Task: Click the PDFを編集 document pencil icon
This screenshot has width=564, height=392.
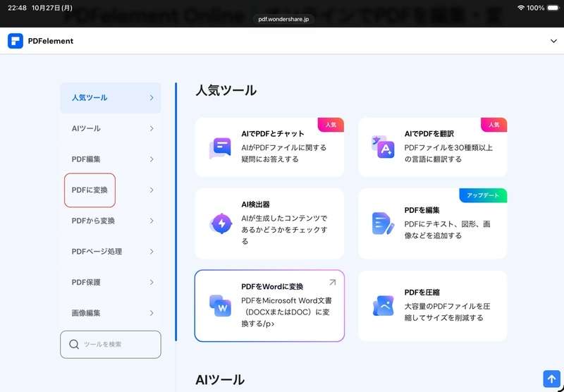Action: pyautogui.click(x=383, y=223)
